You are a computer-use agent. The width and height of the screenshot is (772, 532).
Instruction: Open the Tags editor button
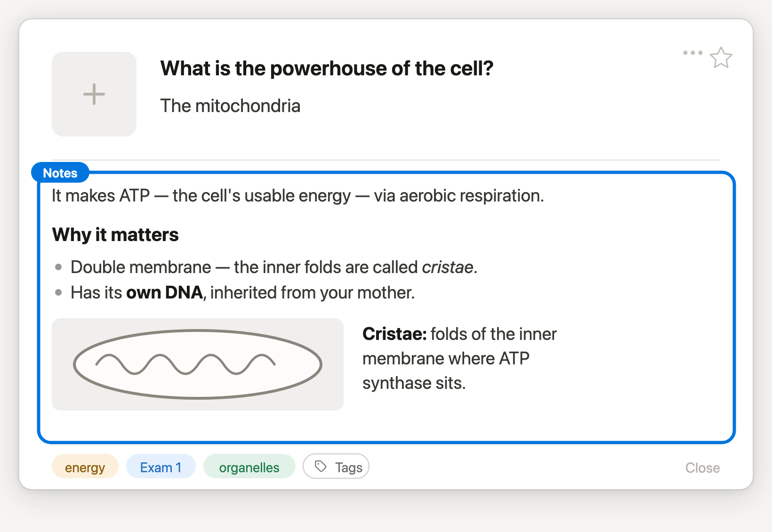pyautogui.click(x=336, y=467)
